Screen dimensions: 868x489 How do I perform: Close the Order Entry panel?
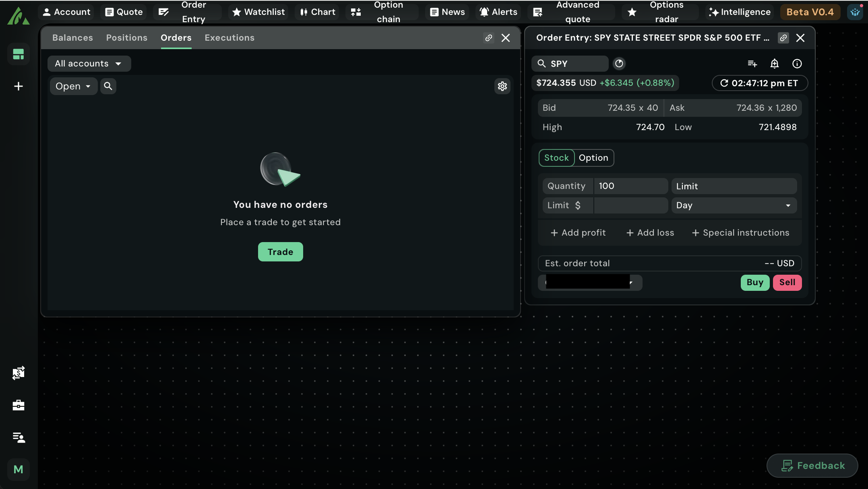click(800, 38)
